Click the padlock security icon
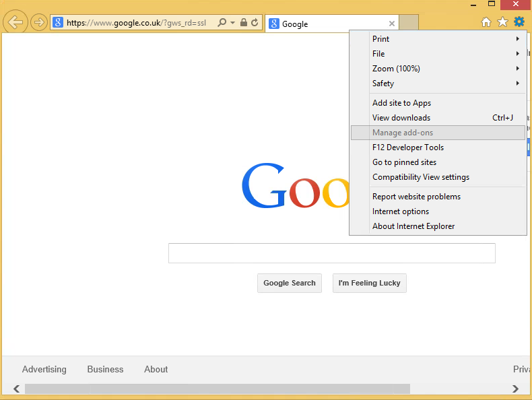Viewport: 532px width, 400px height. click(x=244, y=23)
